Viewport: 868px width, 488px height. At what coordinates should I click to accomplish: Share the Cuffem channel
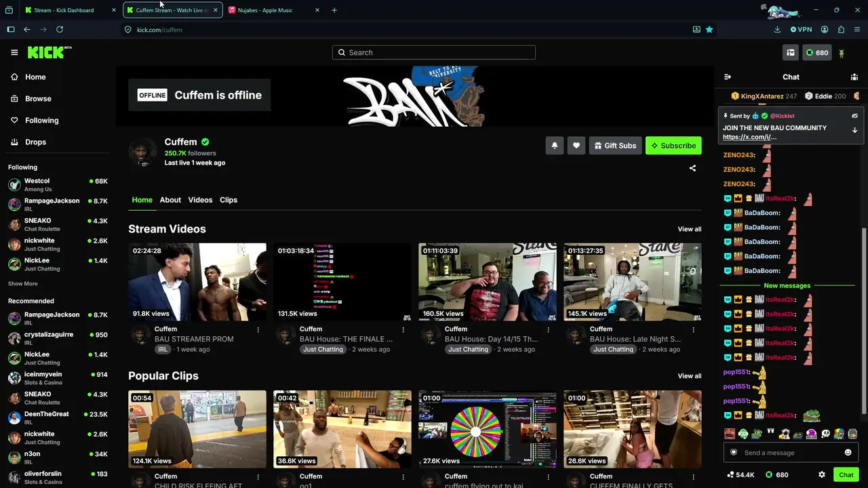pyautogui.click(x=692, y=168)
